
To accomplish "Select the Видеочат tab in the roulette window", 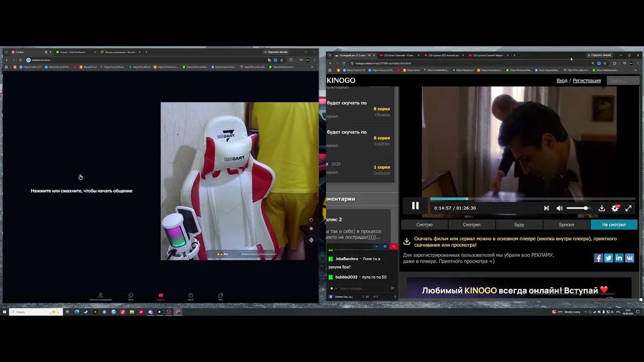I will [x=160, y=297].
